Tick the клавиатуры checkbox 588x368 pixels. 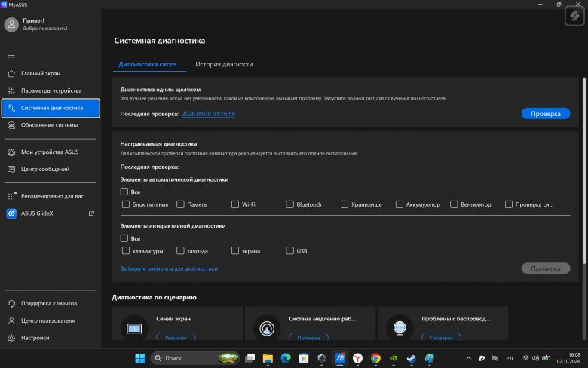tap(126, 250)
